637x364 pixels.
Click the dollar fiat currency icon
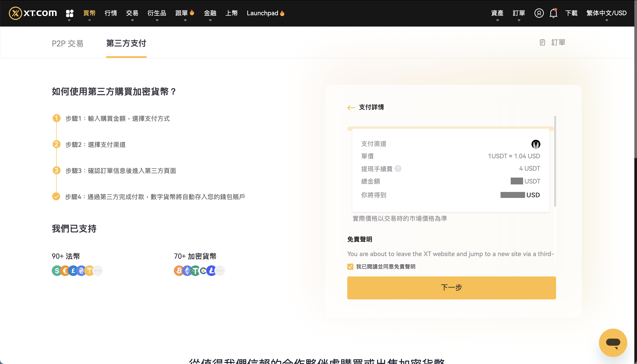[57, 270]
